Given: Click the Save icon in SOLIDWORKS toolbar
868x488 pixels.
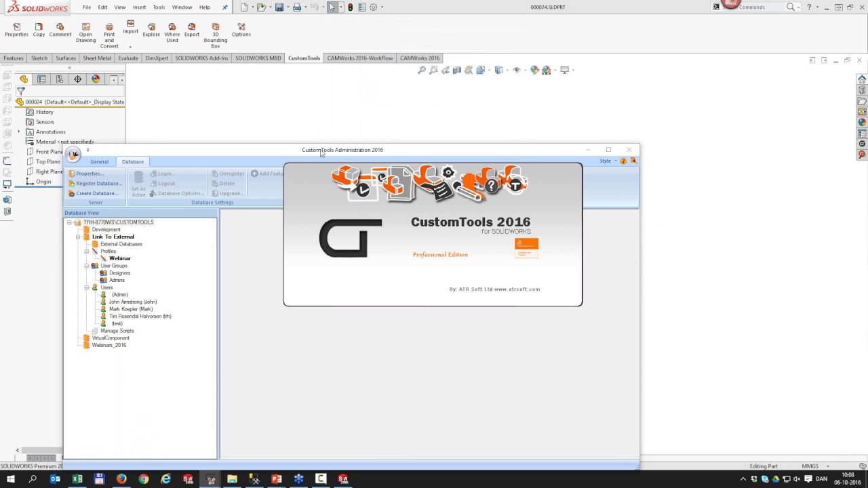Looking at the screenshot, I should (x=279, y=7).
